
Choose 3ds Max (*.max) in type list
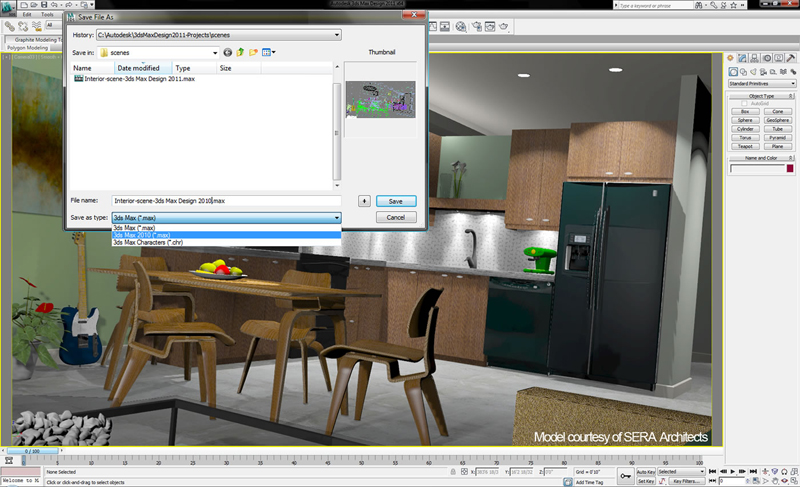[x=227, y=227]
